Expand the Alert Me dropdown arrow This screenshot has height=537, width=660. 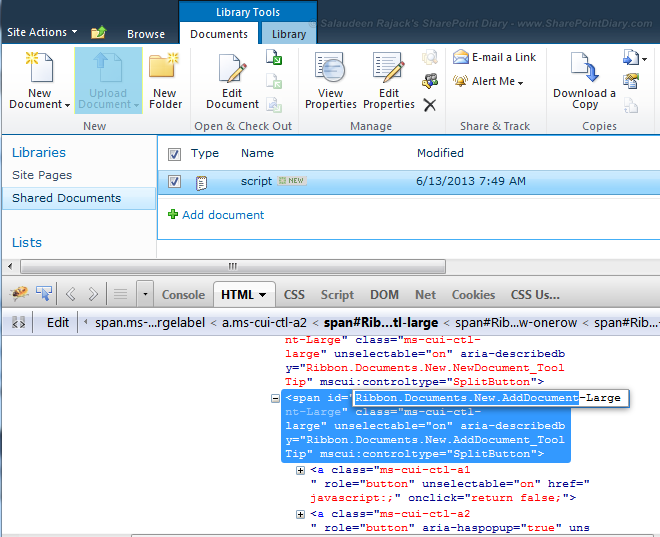(x=521, y=83)
